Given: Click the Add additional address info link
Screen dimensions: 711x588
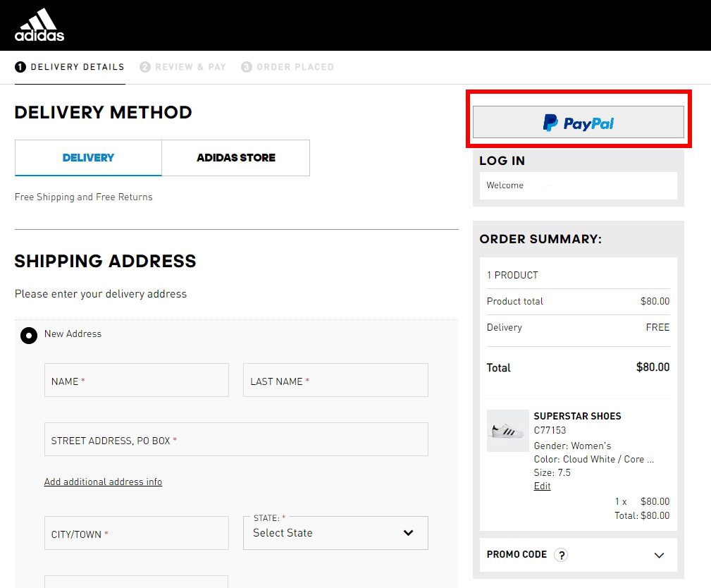Looking at the screenshot, I should (x=103, y=482).
